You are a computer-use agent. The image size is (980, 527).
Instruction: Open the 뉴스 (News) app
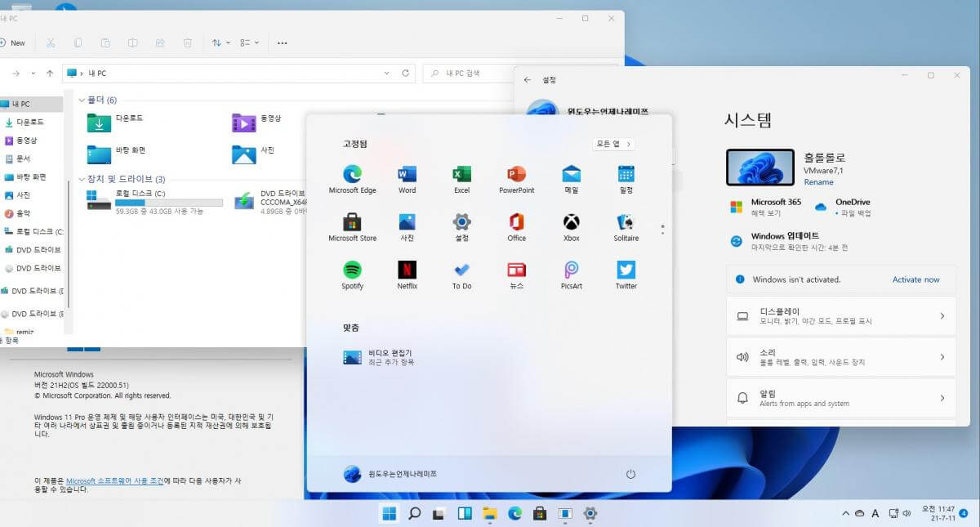pos(516,275)
